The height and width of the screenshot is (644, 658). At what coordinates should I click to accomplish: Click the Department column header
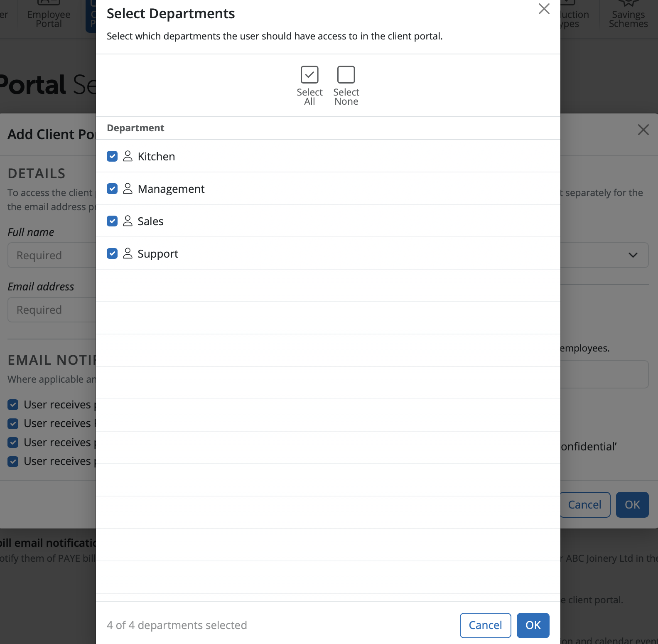point(135,128)
